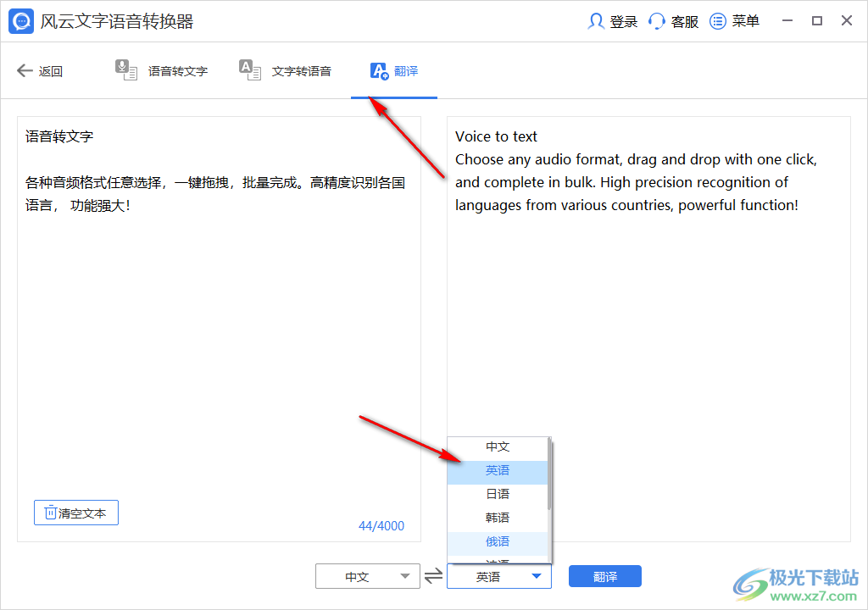Select the 翻译 tab

pyautogui.click(x=394, y=71)
